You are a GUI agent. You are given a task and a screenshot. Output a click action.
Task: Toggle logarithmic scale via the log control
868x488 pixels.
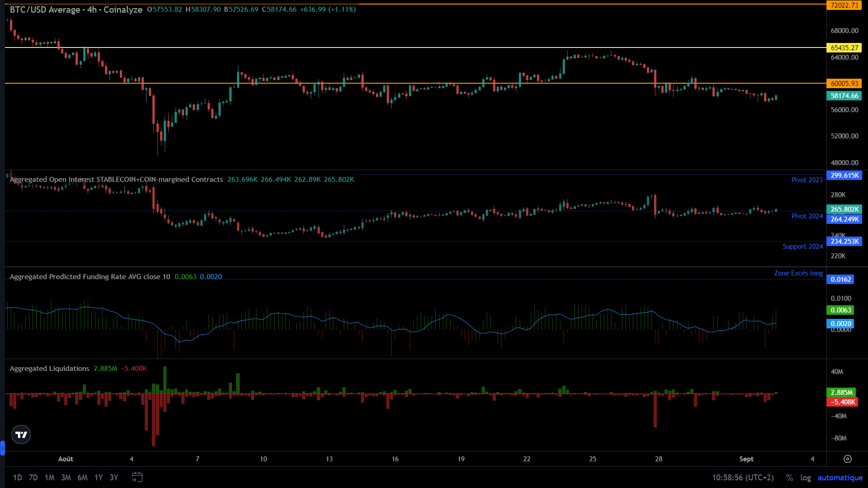(806, 478)
